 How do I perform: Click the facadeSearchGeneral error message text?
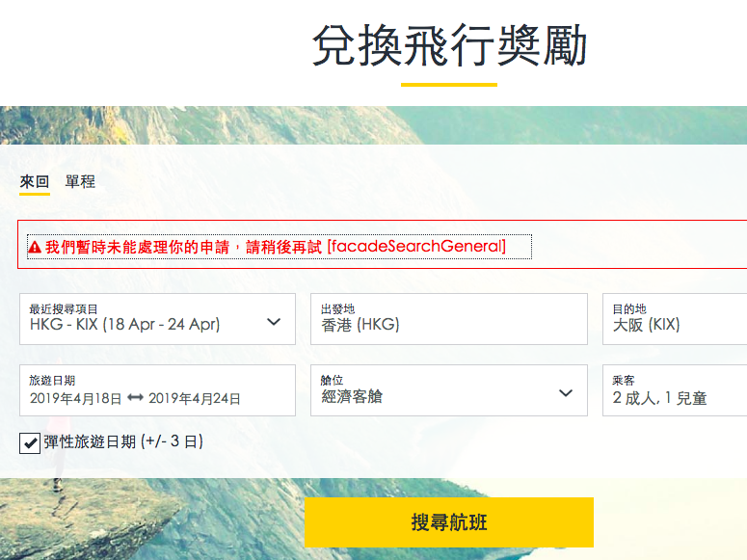click(x=276, y=247)
